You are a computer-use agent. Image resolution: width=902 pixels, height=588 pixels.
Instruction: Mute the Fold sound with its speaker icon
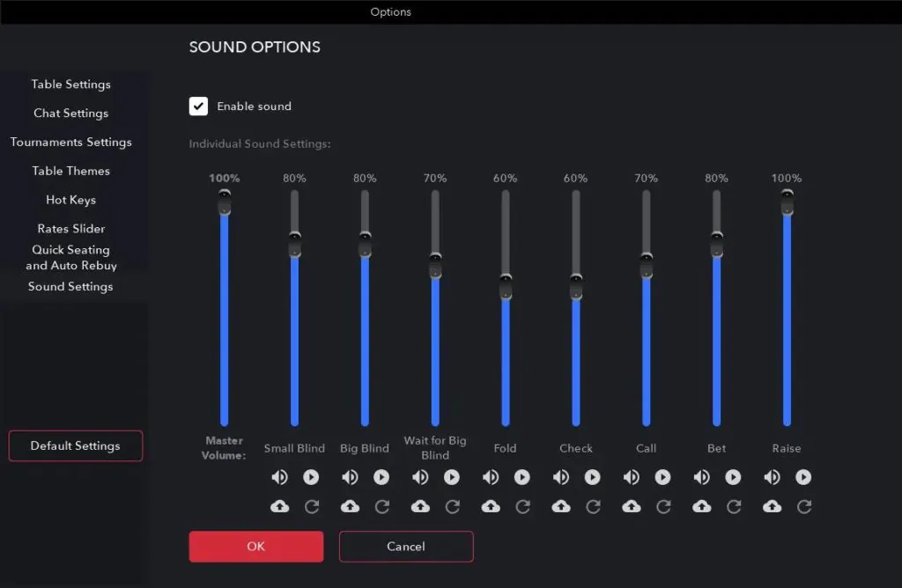491,476
